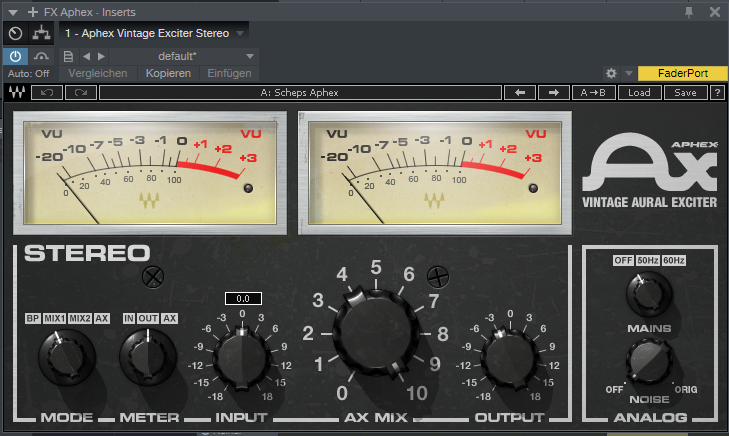
Task: Open the preset file document icon
Action: (68, 57)
